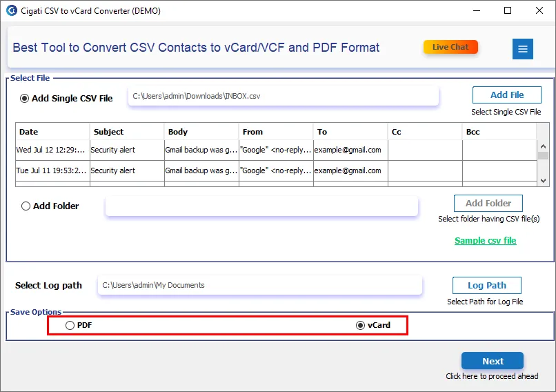Image resolution: width=556 pixels, height=392 pixels.
Task: Click the Add Folder button
Action: coord(488,204)
